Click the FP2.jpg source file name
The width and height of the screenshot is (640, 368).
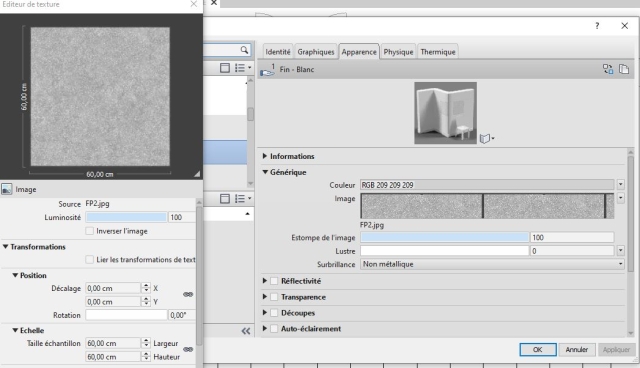[97, 204]
